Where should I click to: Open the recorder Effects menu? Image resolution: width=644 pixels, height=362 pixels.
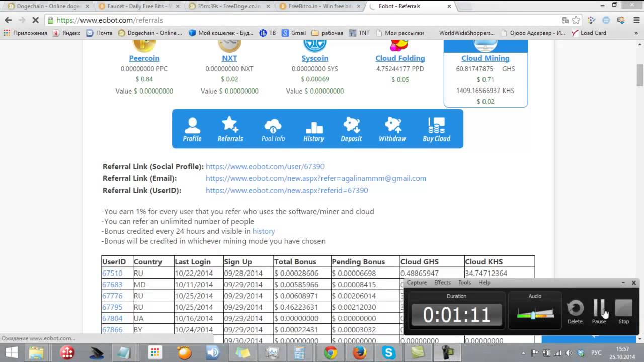click(x=442, y=283)
